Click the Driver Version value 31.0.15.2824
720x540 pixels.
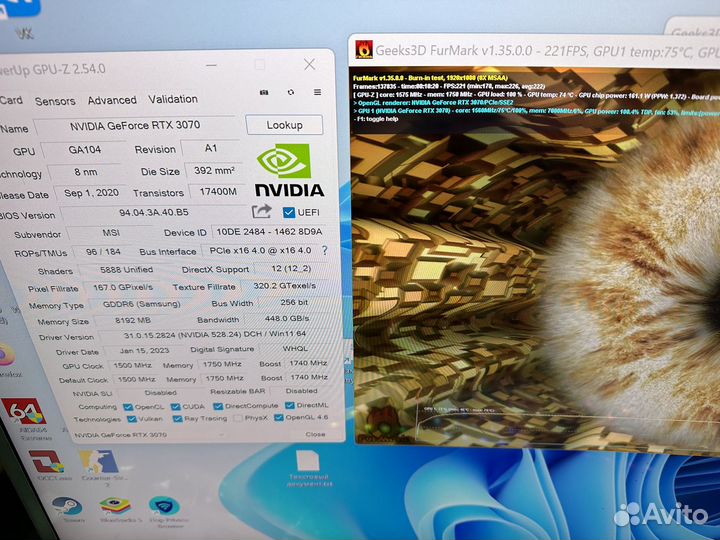215,335
